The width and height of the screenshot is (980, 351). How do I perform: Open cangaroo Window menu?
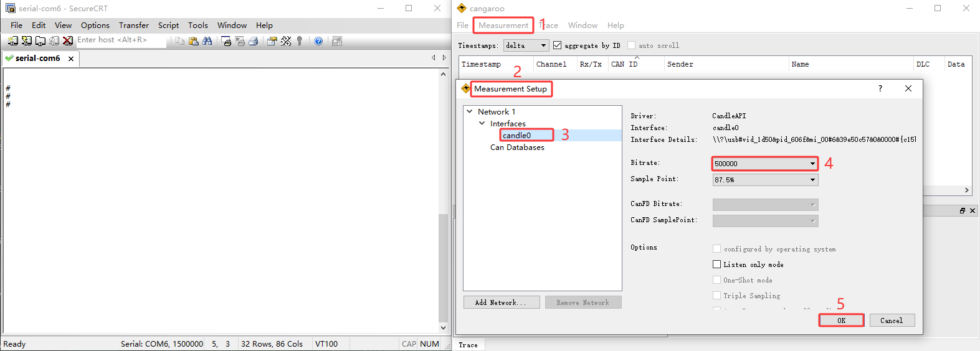click(x=583, y=26)
